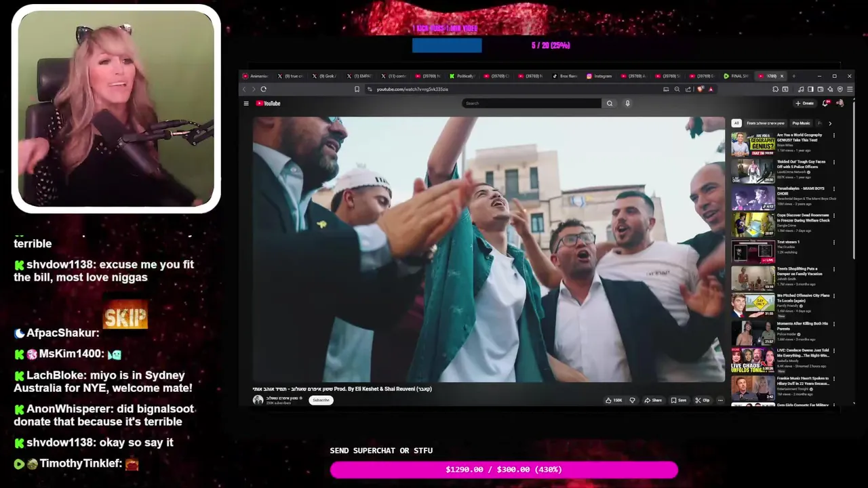Open options for Yerushalayim Miami Boys Choir video
Image resolution: width=868 pixels, height=488 pixels.
pyautogui.click(x=834, y=189)
